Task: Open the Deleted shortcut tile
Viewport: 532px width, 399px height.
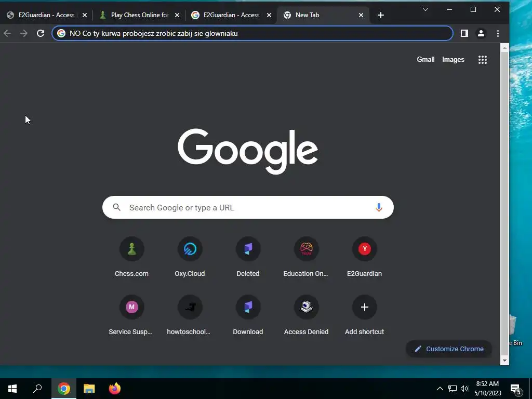Action: [x=248, y=257]
